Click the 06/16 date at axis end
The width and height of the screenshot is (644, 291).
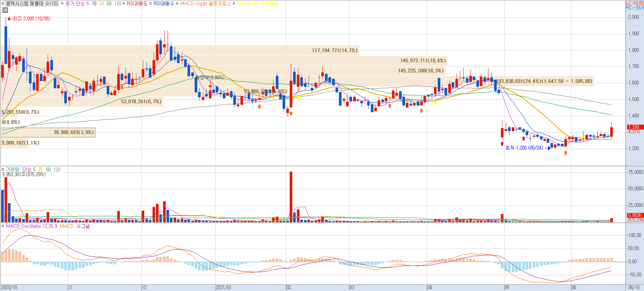pos(634,287)
